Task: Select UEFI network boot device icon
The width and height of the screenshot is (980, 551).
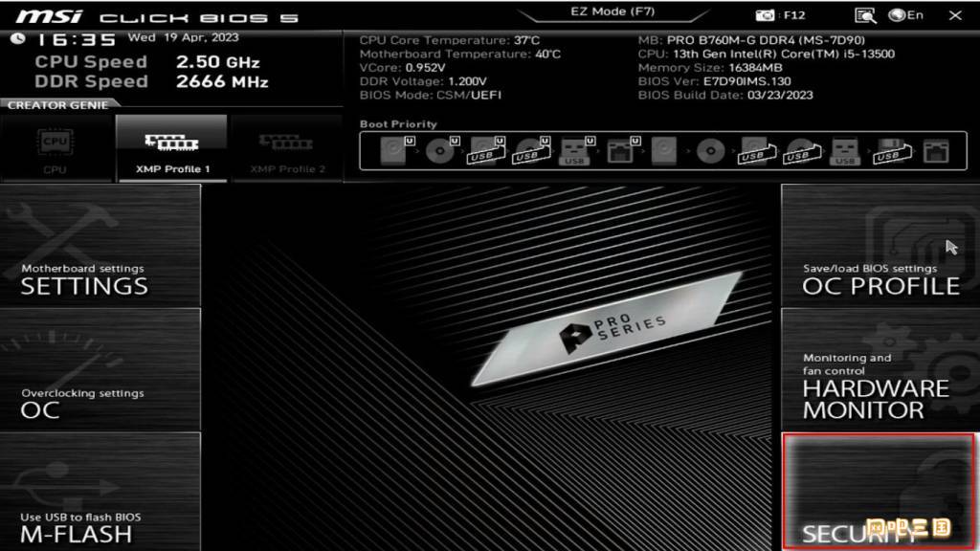Action: (622, 150)
